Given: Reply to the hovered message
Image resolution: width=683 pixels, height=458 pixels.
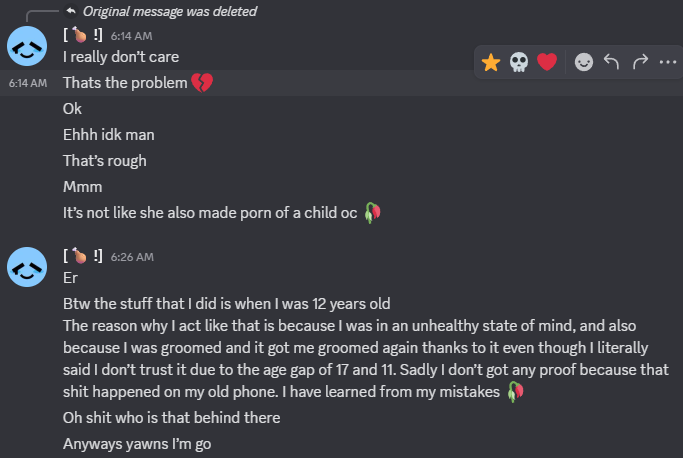Looking at the screenshot, I should tap(612, 62).
